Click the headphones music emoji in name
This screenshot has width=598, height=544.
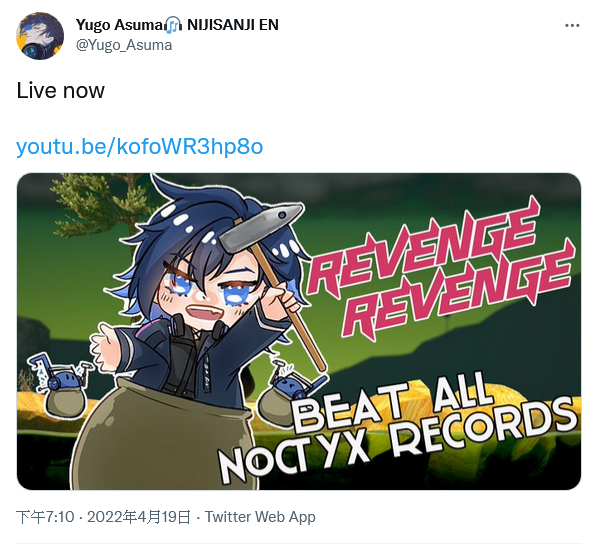[173, 25]
